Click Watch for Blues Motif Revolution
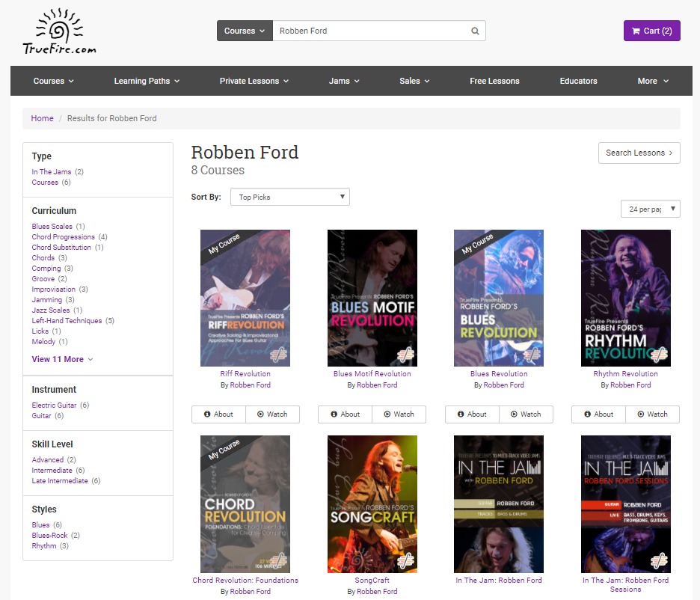 [x=399, y=414]
